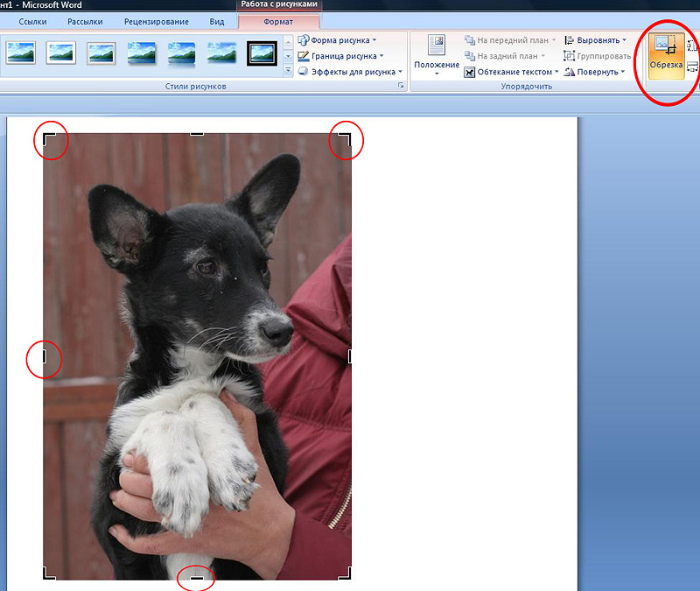Click the bottom-right crop corner handle

(x=345, y=574)
